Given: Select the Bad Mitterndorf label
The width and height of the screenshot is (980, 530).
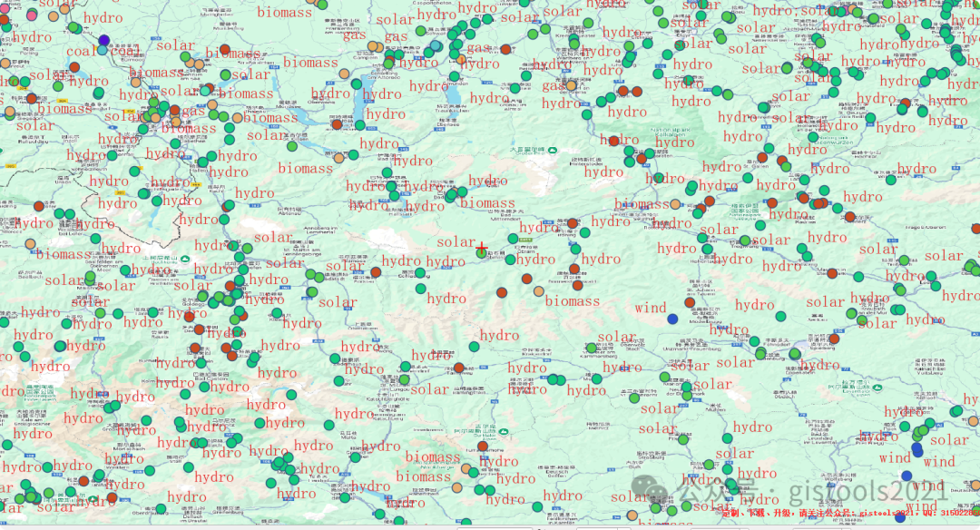Looking at the screenshot, I should click(505, 215).
